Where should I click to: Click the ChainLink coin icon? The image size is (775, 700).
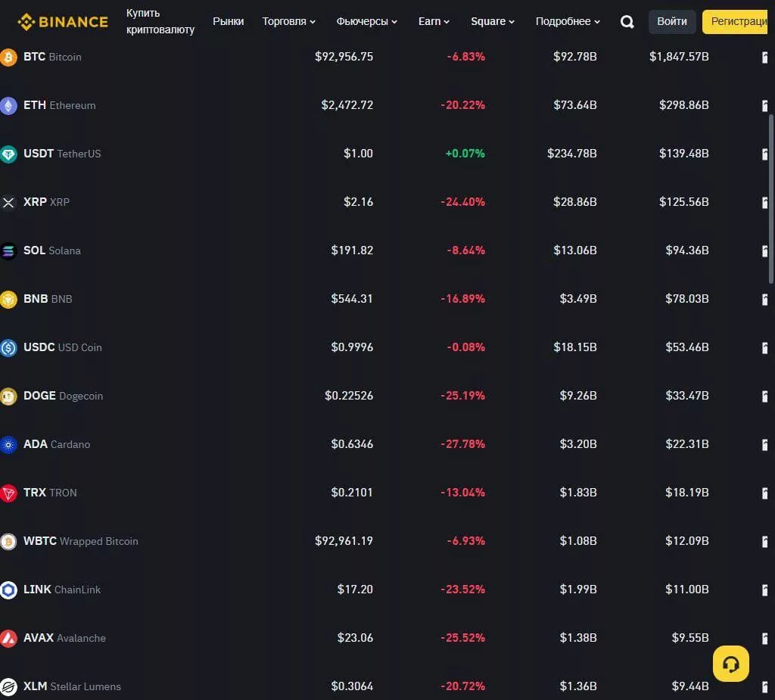click(8, 590)
